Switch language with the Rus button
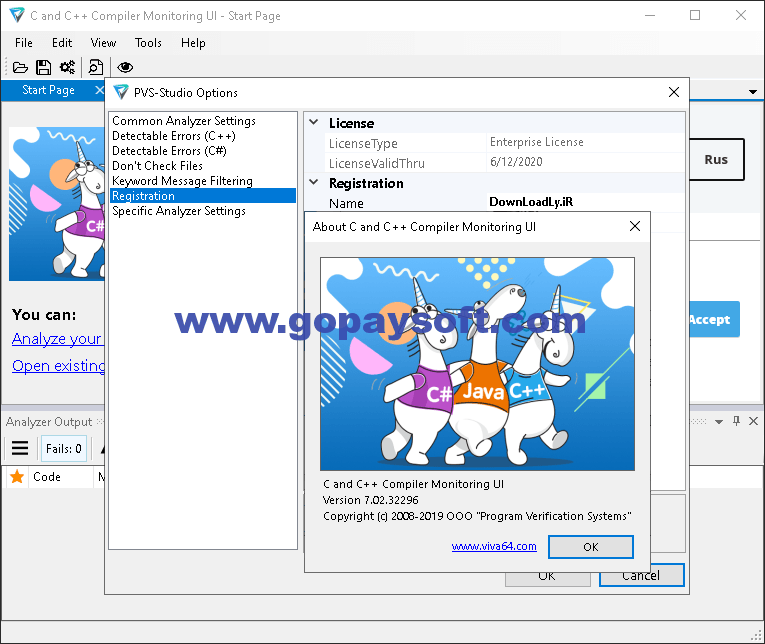The width and height of the screenshot is (765, 644). 717,160
